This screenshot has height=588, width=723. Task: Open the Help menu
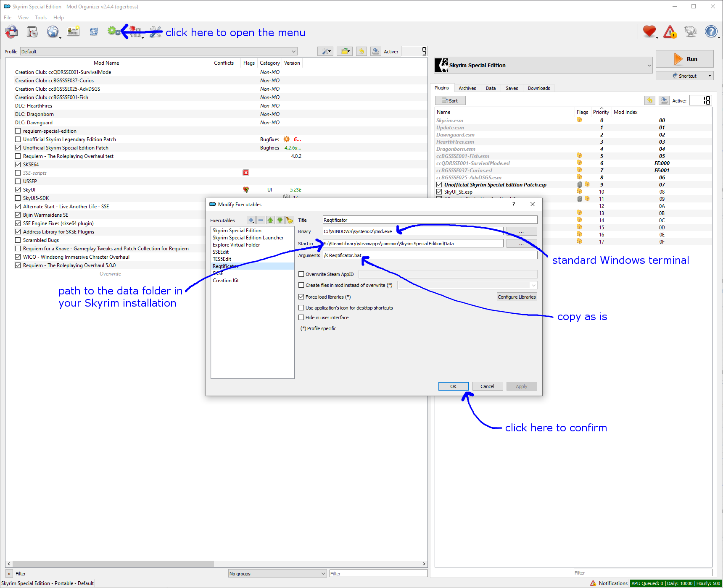coord(58,18)
